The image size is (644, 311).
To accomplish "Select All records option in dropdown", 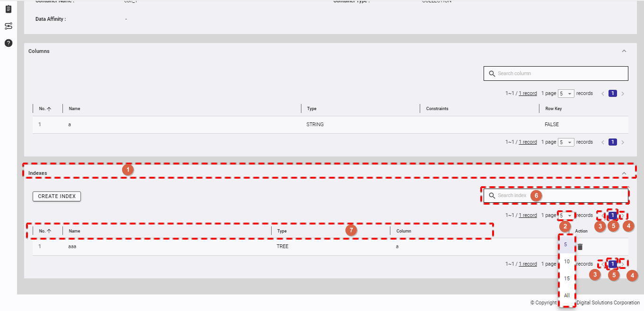I will pyautogui.click(x=566, y=296).
